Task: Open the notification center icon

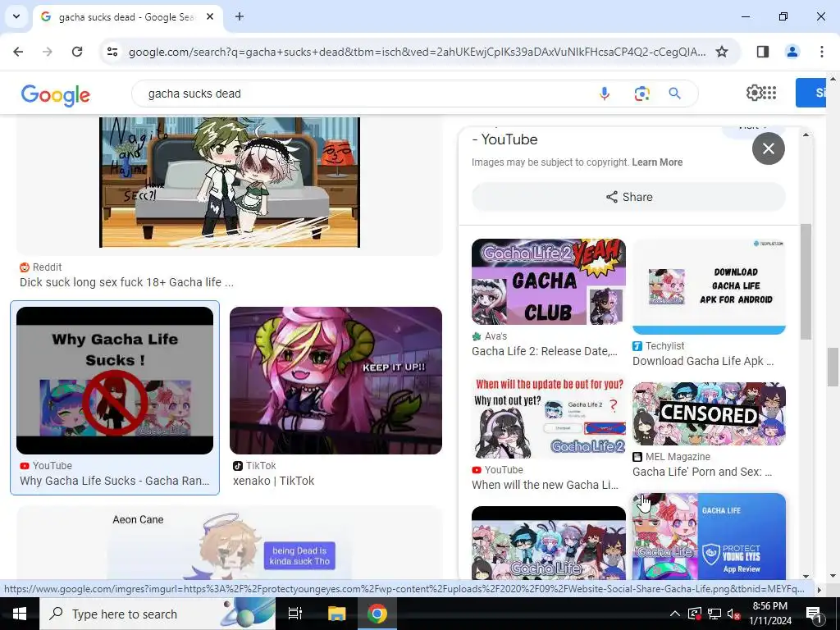Action: pyautogui.click(x=814, y=614)
